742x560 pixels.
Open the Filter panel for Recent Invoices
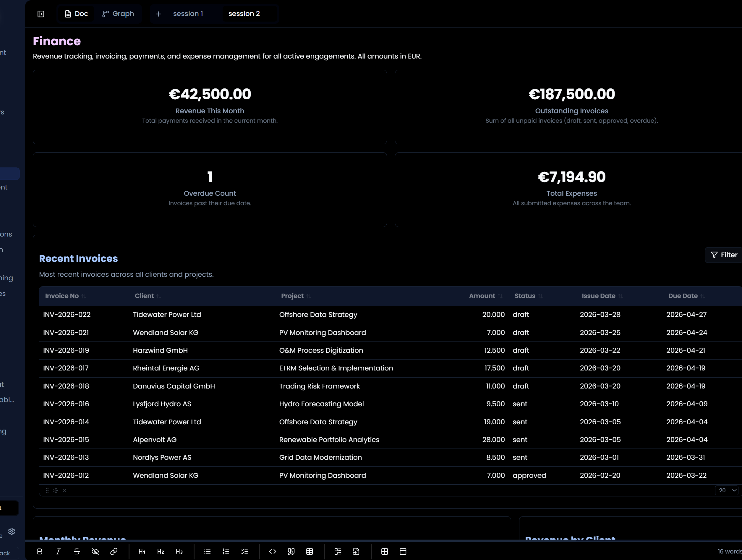pyautogui.click(x=723, y=255)
